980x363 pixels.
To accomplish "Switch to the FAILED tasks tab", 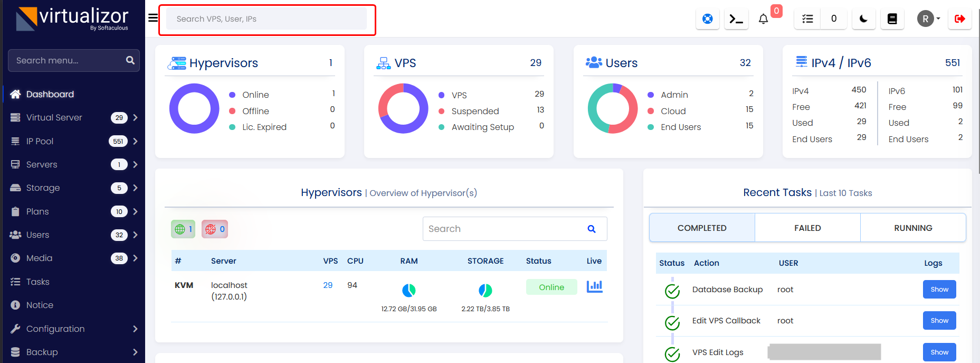I will [x=807, y=228].
